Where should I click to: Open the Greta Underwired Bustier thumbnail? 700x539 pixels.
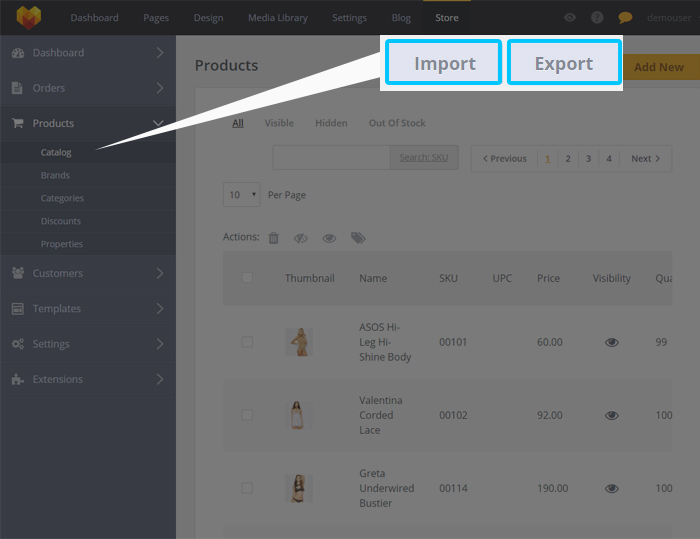coord(299,488)
